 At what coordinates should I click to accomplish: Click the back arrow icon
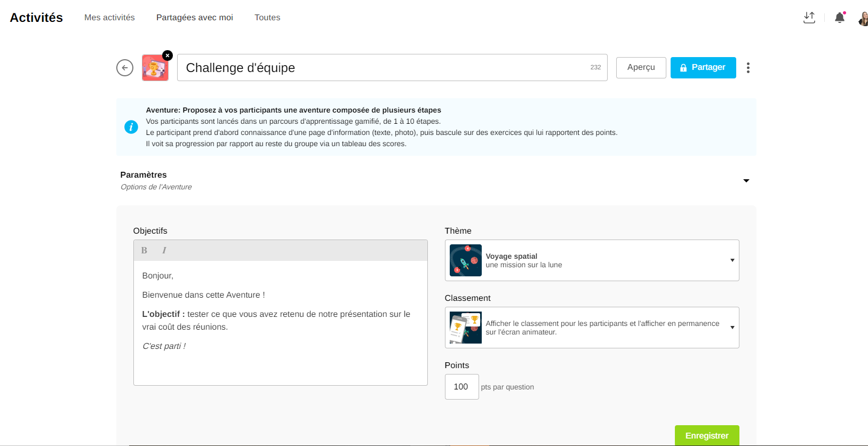coord(125,68)
